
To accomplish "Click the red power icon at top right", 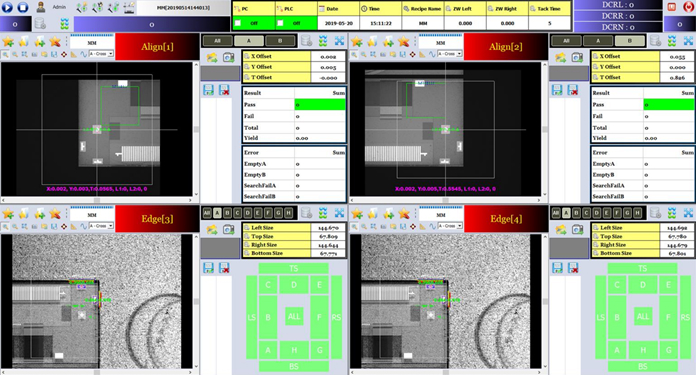I will pos(688,8).
